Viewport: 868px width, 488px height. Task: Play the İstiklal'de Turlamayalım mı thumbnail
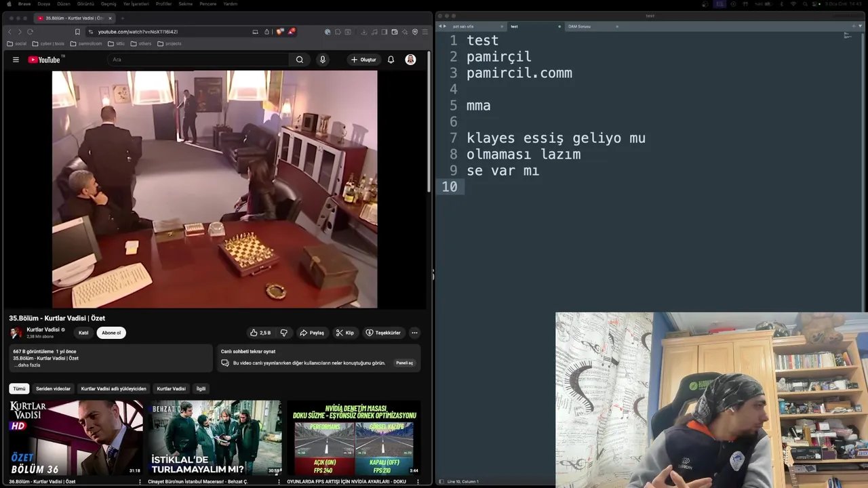point(214,438)
